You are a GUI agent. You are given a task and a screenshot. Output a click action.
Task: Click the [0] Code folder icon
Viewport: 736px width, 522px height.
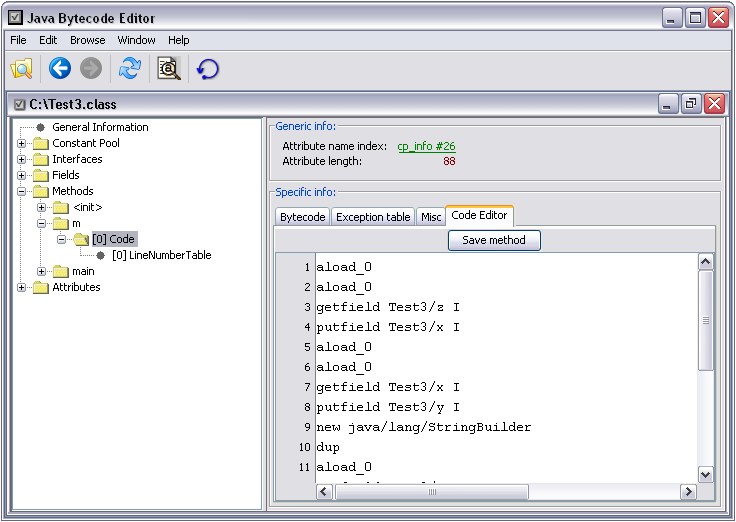[x=81, y=239]
